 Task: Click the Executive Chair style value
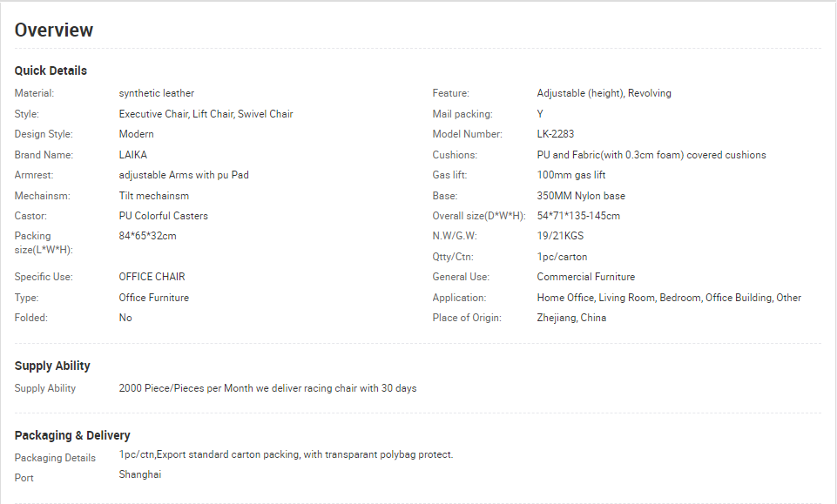(206, 114)
